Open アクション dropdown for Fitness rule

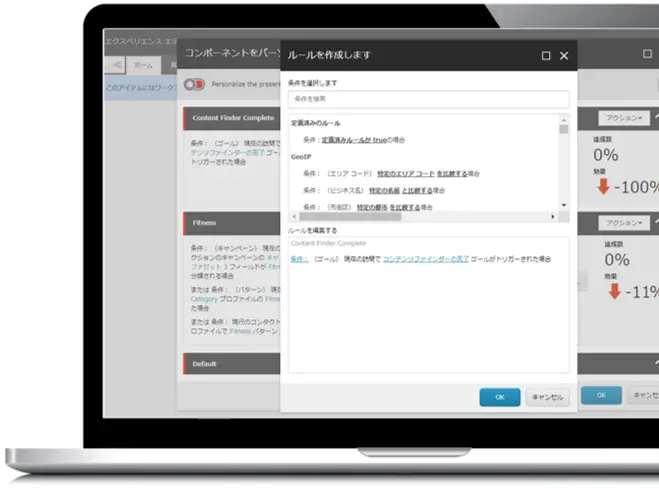627,223
